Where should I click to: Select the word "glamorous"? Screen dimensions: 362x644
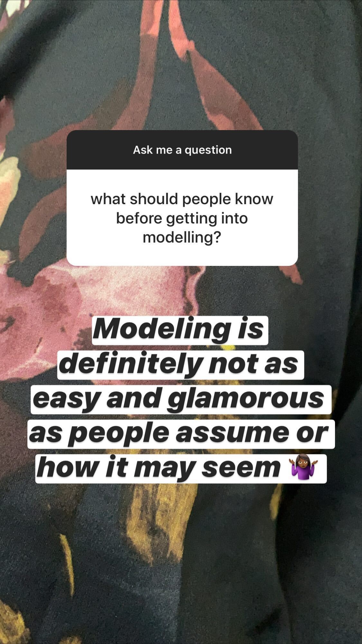click(x=246, y=399)
